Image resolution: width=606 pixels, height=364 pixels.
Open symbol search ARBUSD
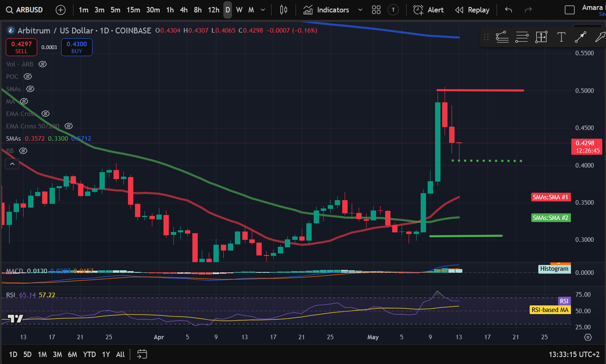(x=25, y=10)
